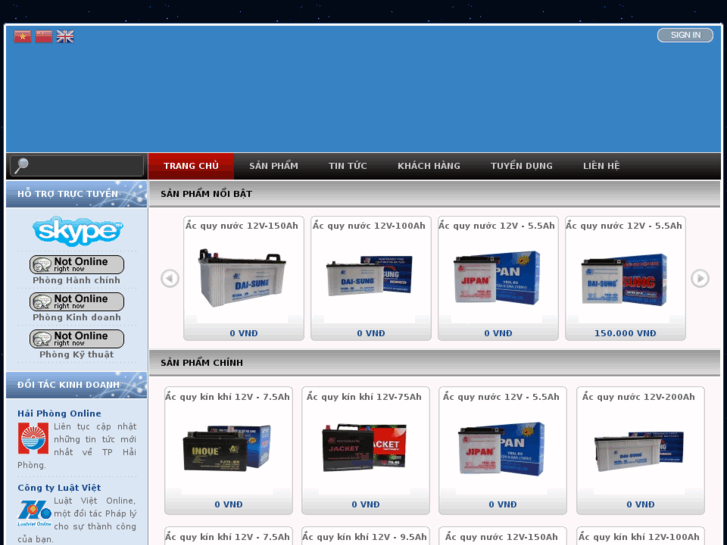Image resolution: width=727 pixels, height=545 pixels.
Task: Open INOUE Ắc quy kín khí 12V - 7.5Ah image
Action: click(227, 448)
